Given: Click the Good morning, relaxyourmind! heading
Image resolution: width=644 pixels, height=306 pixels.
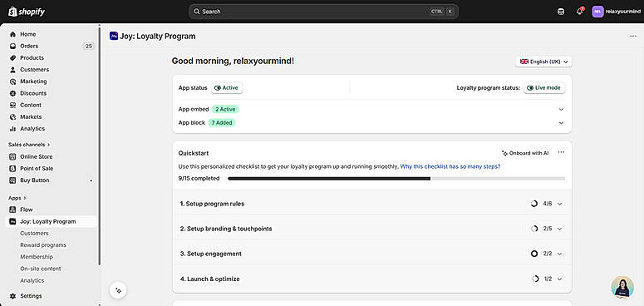Looking at the screenshot, I should pyautogui.click(x=233, y=62).
